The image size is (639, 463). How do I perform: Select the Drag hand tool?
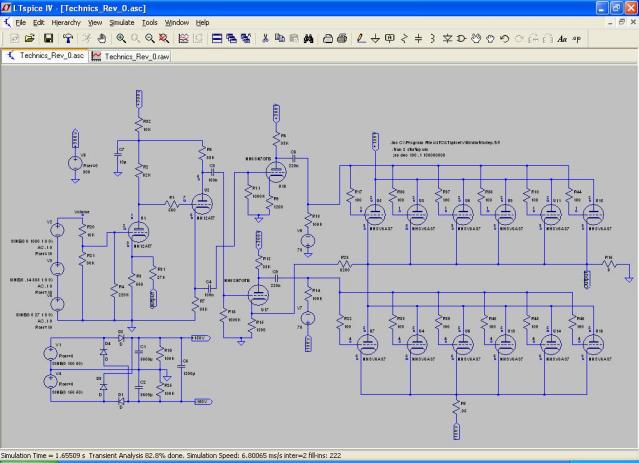tap(490, 39)
